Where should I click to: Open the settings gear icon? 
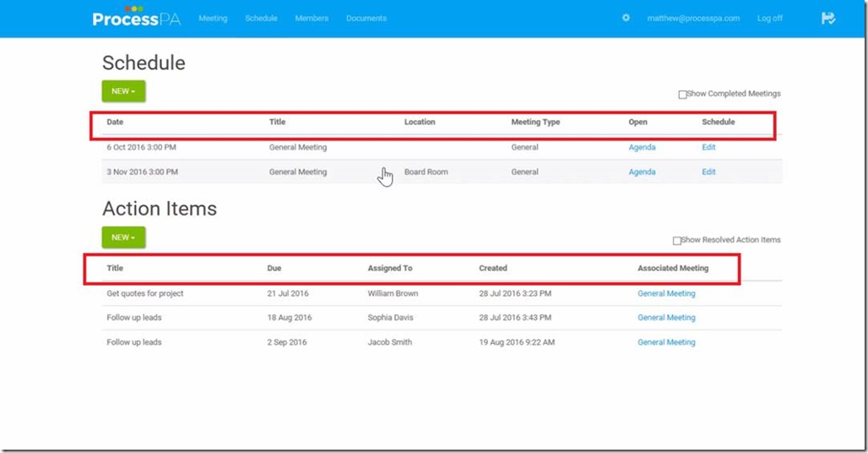coord(626,18)
